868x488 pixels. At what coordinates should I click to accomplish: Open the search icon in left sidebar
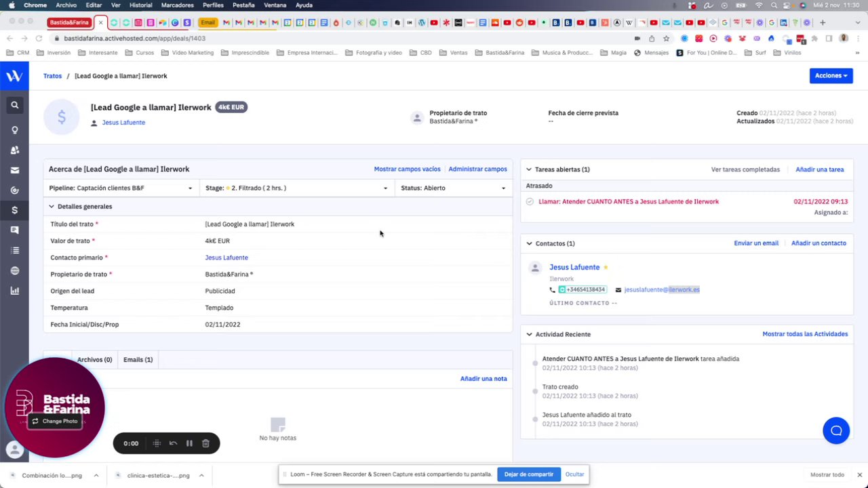tap(14, 105)
